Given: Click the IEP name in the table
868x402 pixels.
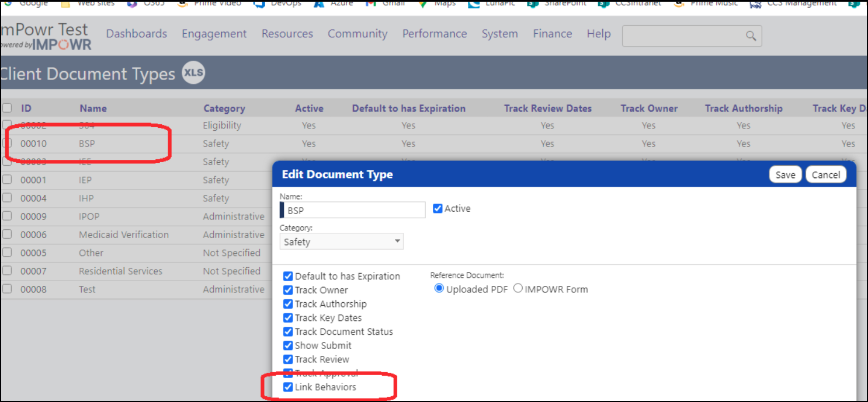Looking at the screenshot, I should (x=85, y=180).
